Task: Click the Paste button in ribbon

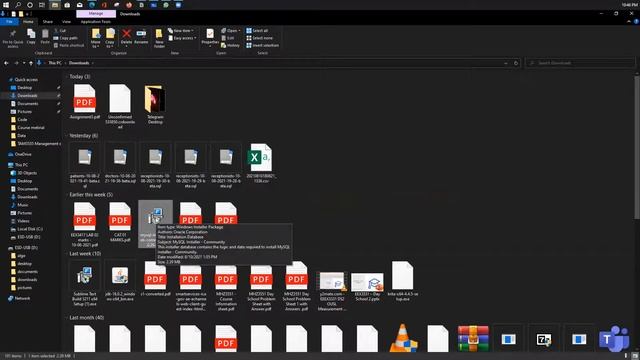Action: [x=45, y=37]
